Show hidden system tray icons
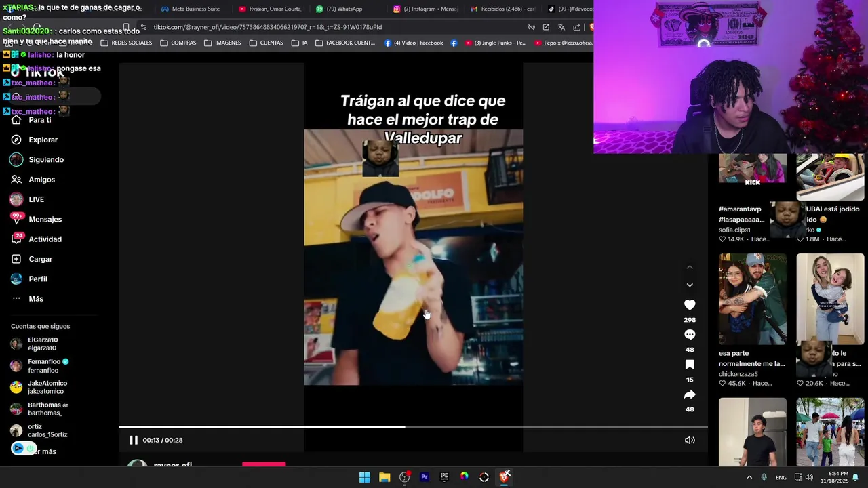Image resolution: width=868 pixels, height=488 pixels. click(749, 477)
